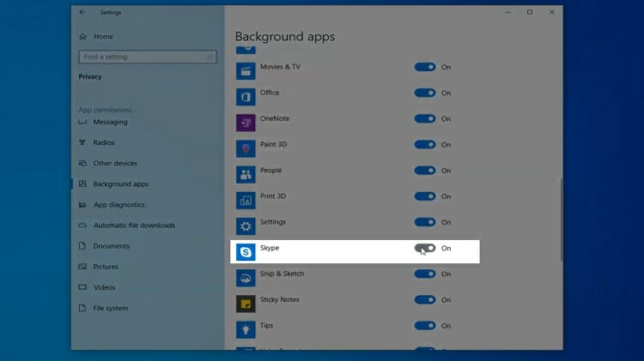Click the Snip & Sketch app icon
This screenshot has height=361, width=644.
point(246,278)
